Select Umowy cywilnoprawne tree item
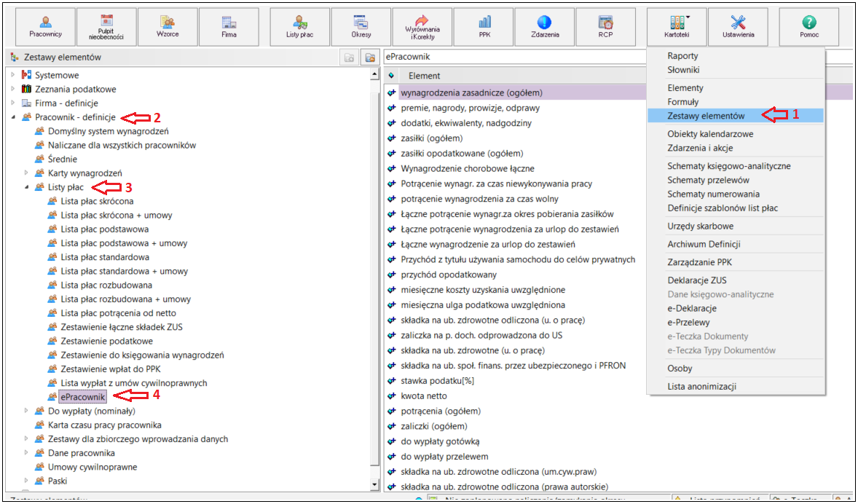 pos(93,467)
